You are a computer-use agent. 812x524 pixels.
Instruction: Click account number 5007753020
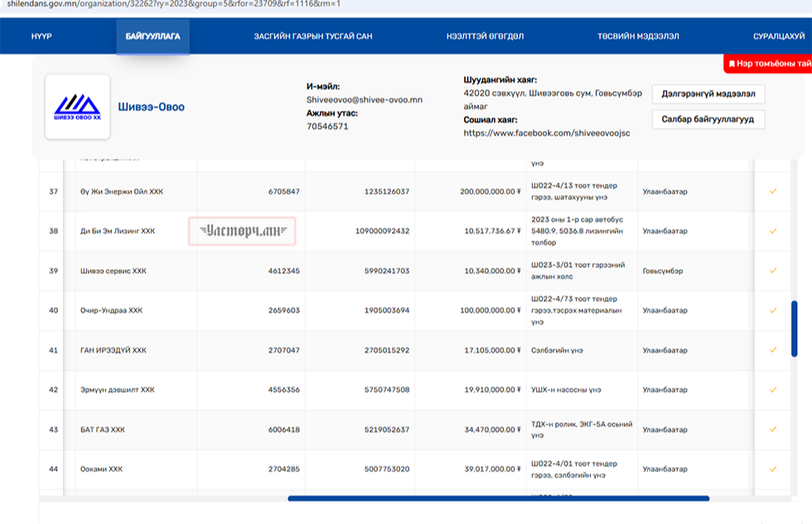click(x=387, y=469)
